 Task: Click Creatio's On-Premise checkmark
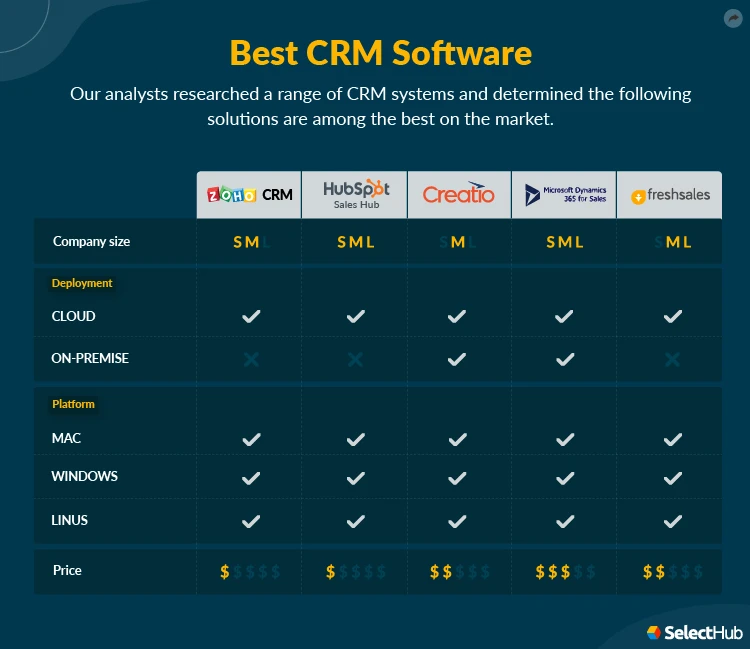(457, 359)
